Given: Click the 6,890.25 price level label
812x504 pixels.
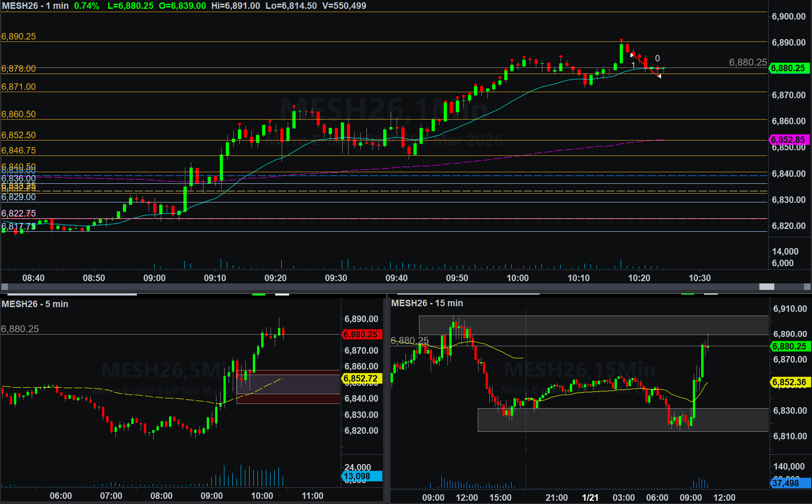Looking at the screenshot, I should click(x=19, y=36).
